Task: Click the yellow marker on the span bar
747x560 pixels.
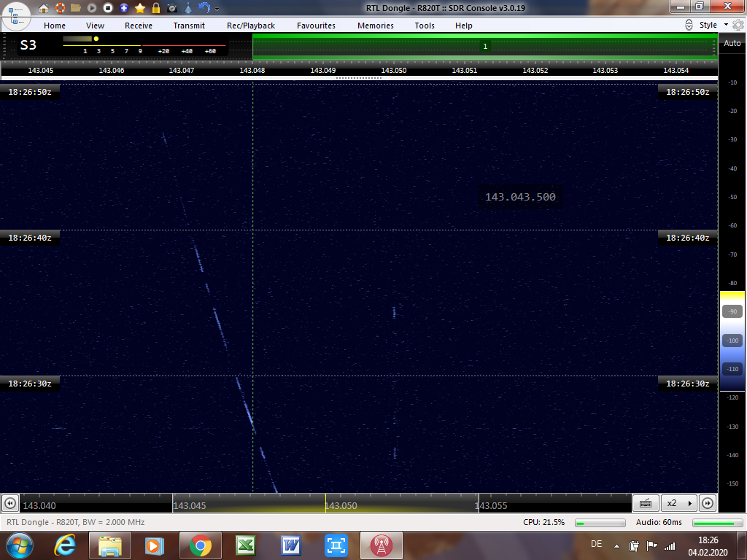Action: click(326, 503)
